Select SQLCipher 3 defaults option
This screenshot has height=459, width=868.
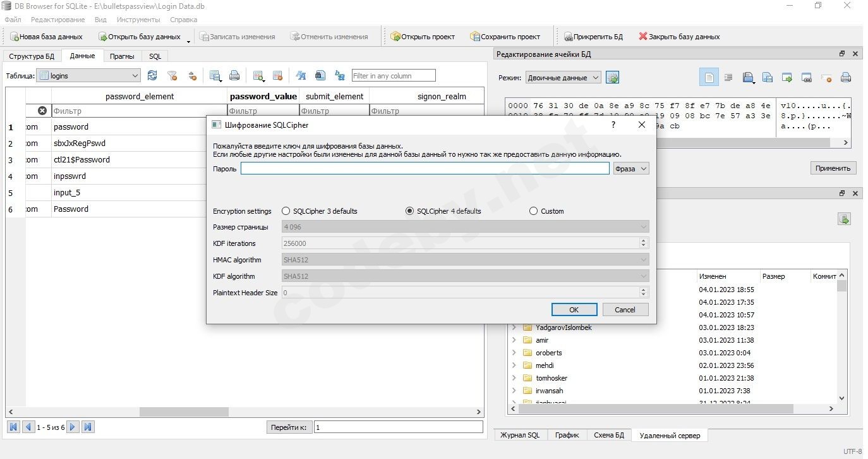pyautogui.click(x=286, y=211)
